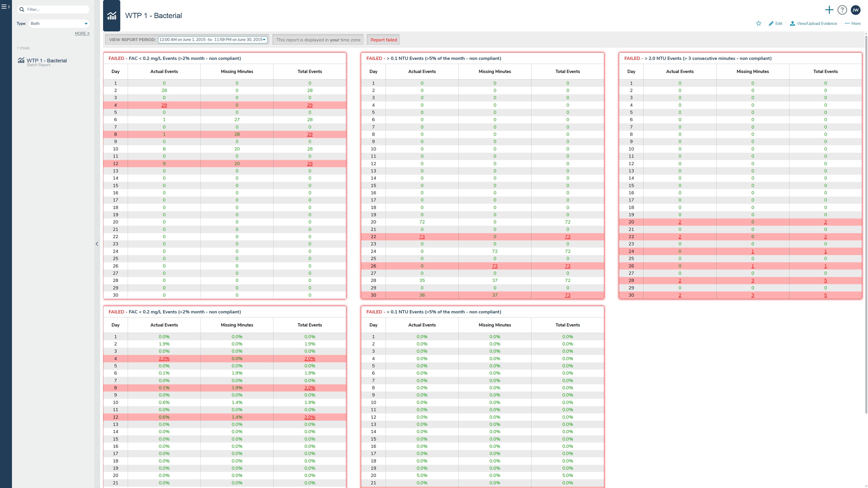Open the Type dropdown set to Both
The width and height of the screenshot is (868, 488).
tap(59, 23)
